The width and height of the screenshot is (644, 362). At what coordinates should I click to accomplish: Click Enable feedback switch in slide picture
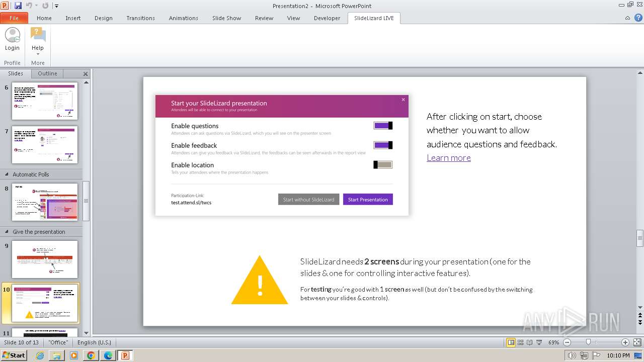coord(383,145)
